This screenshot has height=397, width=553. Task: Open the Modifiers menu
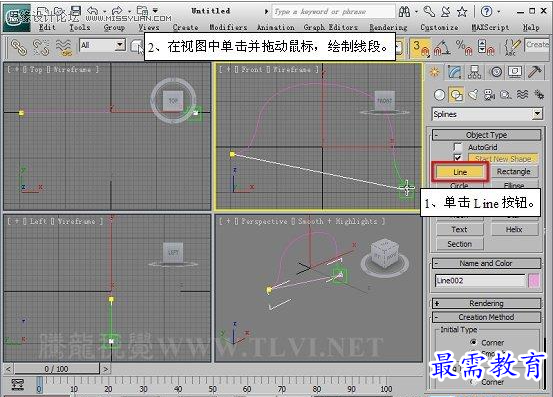(x=228, y=27)
